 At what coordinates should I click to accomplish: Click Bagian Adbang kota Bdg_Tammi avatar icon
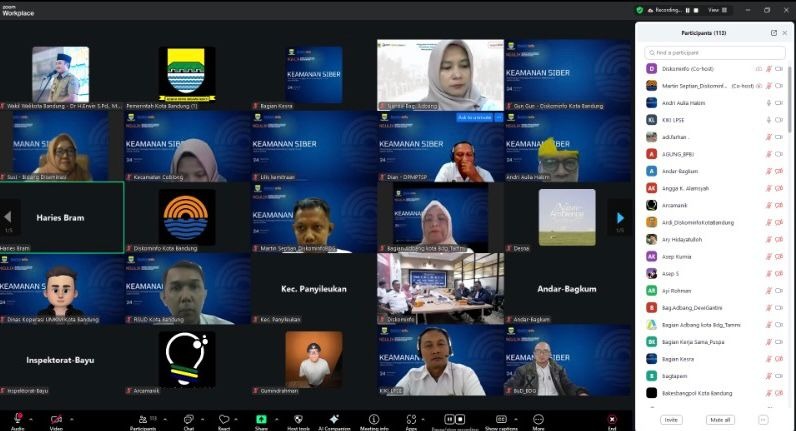651,325
